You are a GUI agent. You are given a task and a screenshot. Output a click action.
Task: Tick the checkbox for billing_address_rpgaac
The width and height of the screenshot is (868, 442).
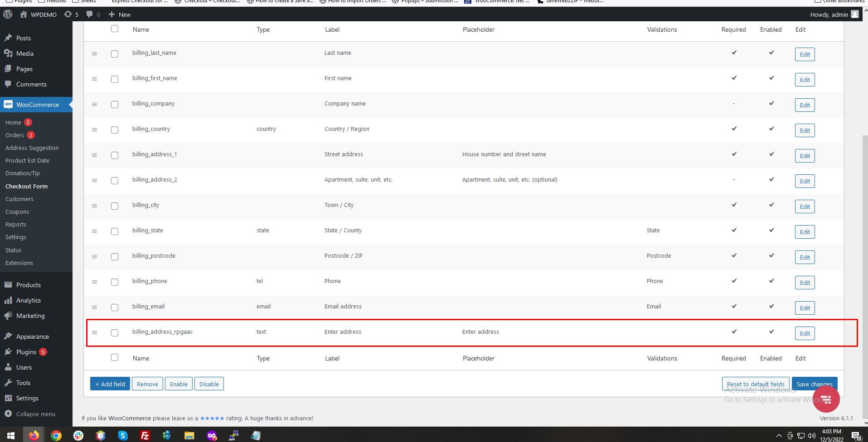(x=115, y=333)
